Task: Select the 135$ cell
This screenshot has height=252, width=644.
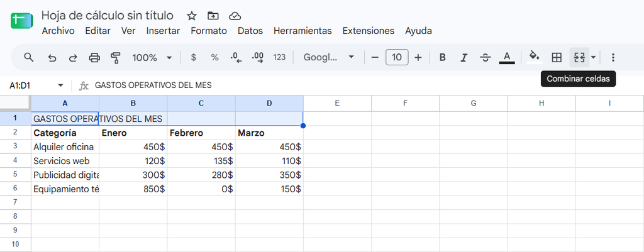Action: (x=201, y=161)
